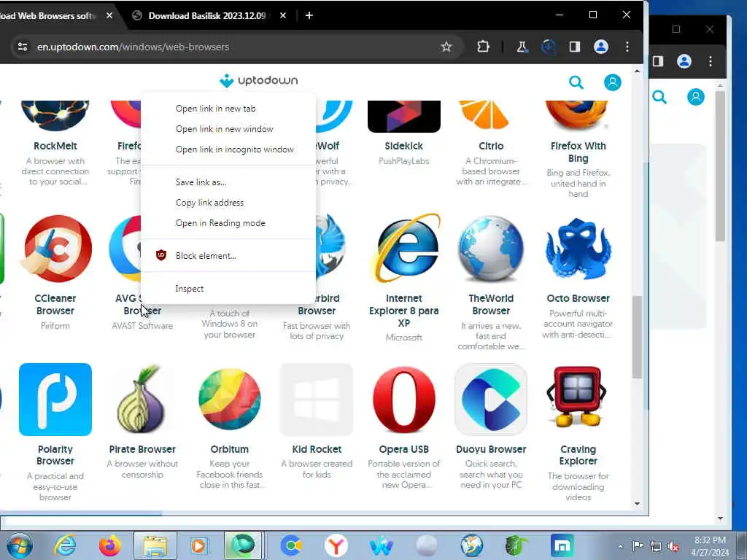This screenshot has width=747, height=560.
Task: Show hidden tray icons arrow
Action: pos(620,547)
